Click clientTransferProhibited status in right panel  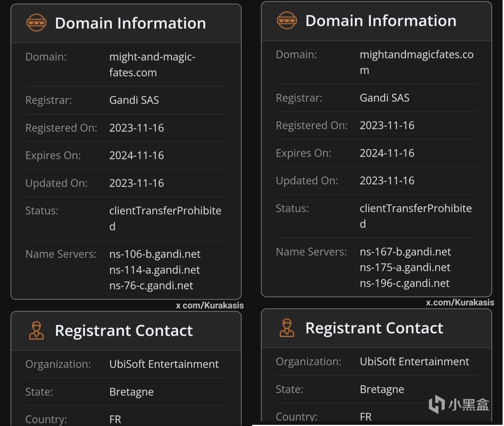click(415, 216)
